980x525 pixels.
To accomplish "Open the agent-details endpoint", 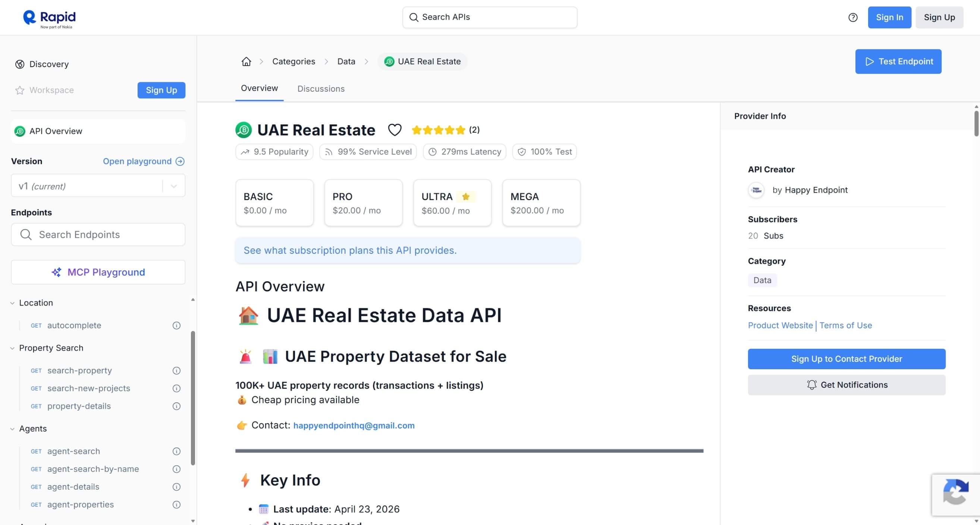I will click(x=73, y=487).
